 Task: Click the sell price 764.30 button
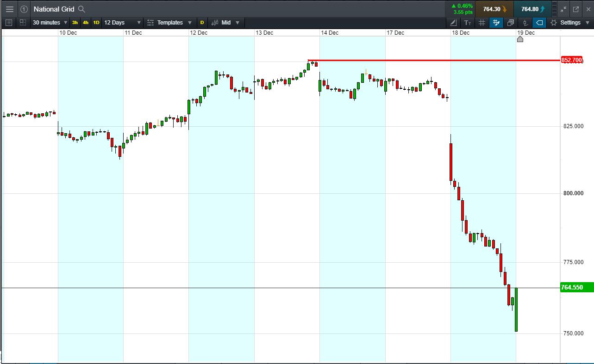coord(494,9)
